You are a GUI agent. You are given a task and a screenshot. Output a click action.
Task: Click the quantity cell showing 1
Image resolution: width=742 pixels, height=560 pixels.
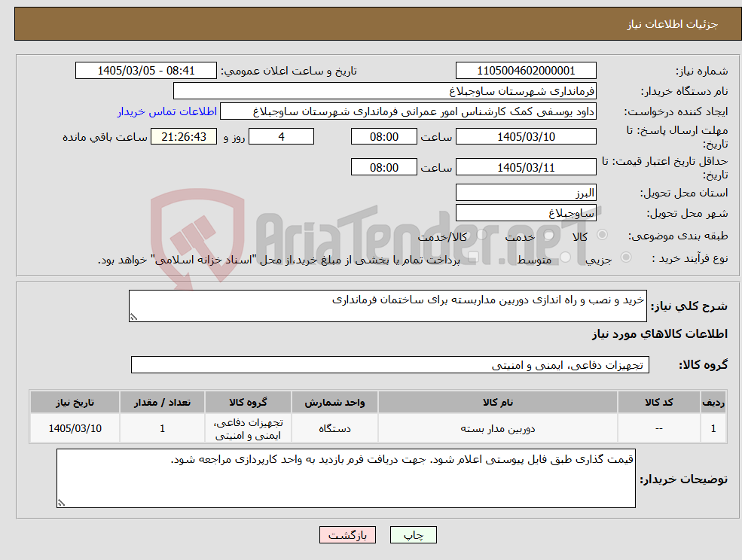point(162,428)
